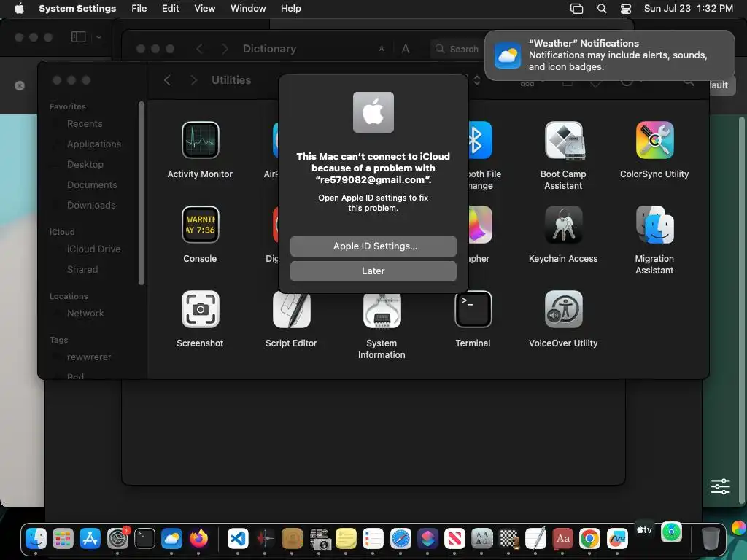Select Documents in Finder sidebar
The height and width of the screenshot is (560, 747).
pos(92,185)
